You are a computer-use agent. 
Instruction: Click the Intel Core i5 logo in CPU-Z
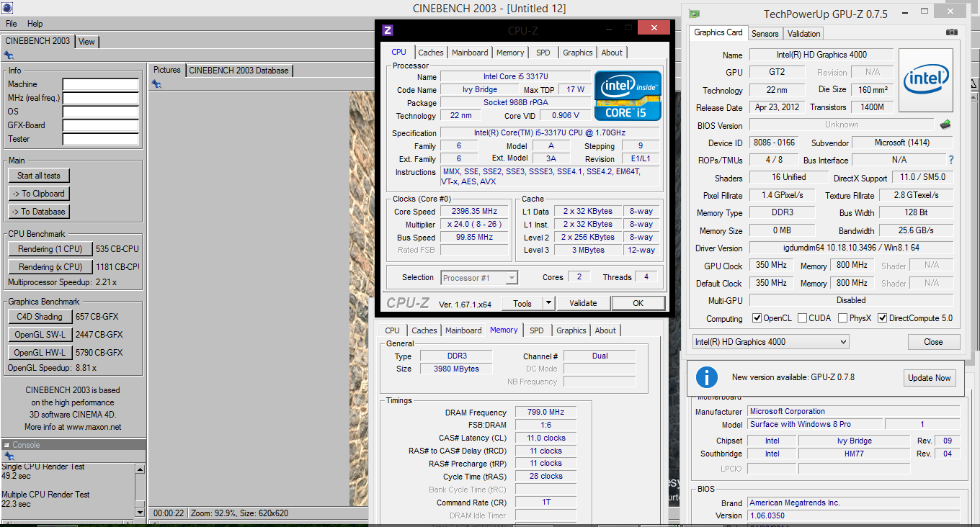(x=628, y=95)
